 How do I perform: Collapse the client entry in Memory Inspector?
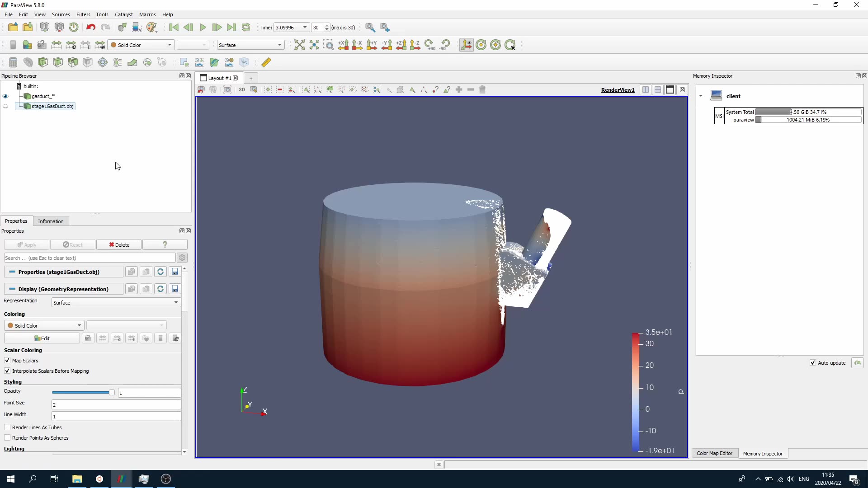(700, 96)
